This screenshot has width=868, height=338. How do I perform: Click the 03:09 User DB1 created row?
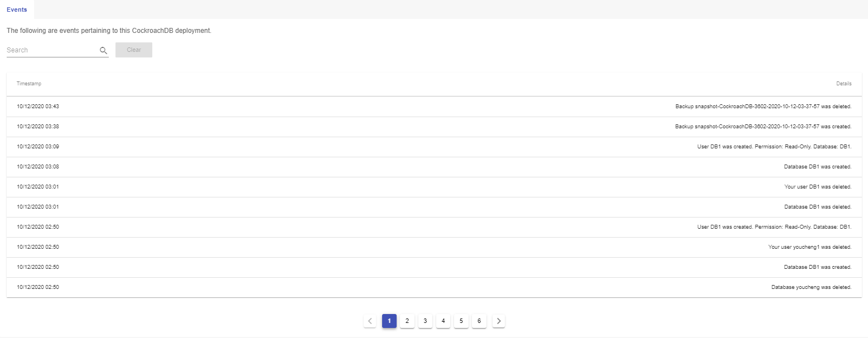[434, 147]
